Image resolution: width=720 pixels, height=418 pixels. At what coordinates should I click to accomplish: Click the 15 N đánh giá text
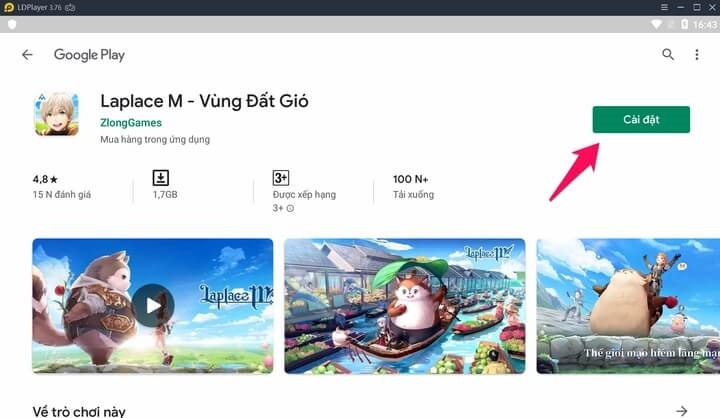coord(62,194)
